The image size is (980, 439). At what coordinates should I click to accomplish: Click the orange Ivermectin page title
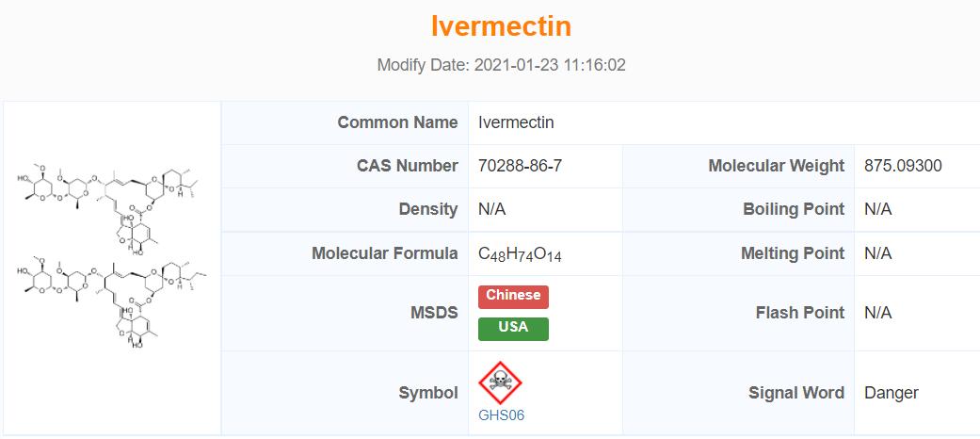501,26
